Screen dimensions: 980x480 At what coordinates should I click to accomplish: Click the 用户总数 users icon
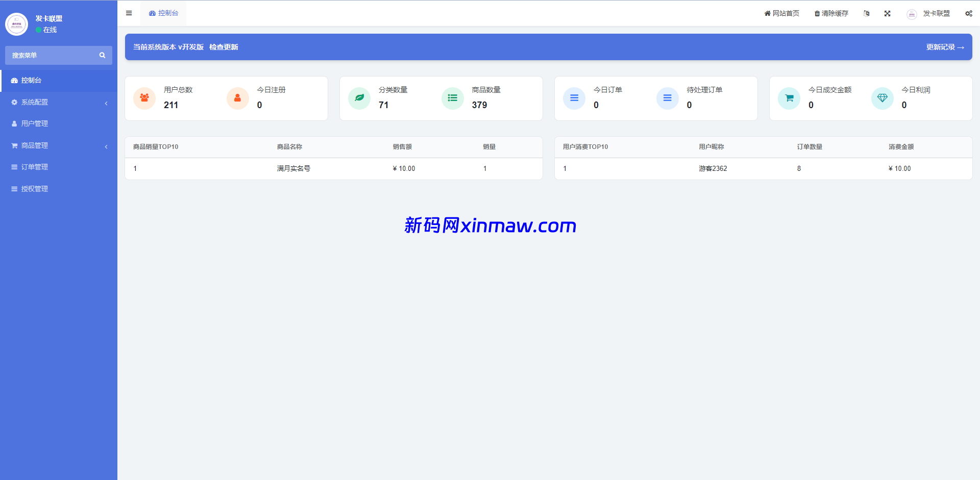coord(144,98)
